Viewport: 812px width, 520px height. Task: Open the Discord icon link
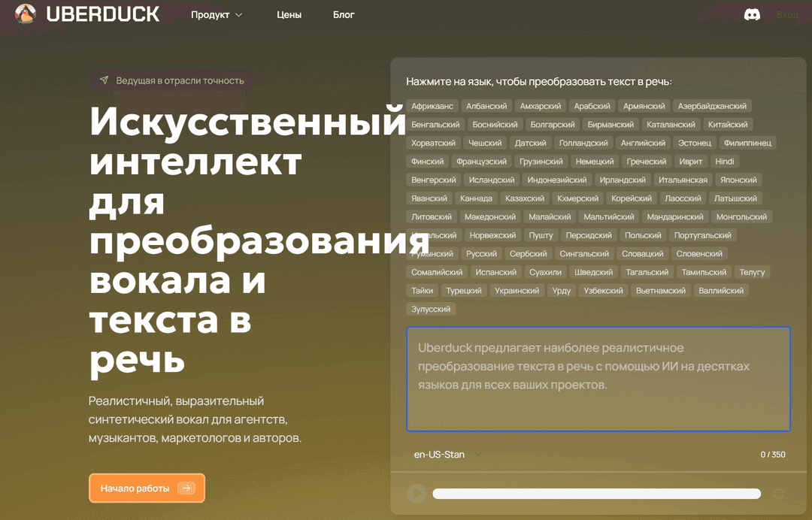coord(752,14)
